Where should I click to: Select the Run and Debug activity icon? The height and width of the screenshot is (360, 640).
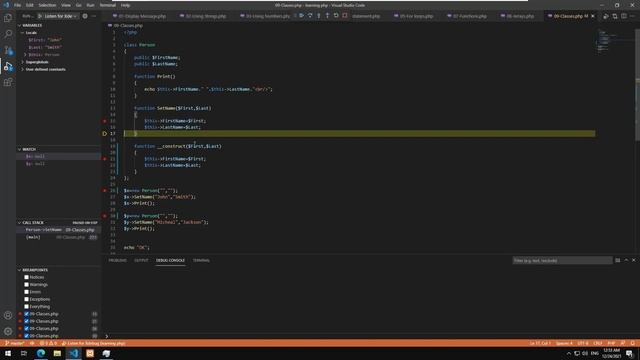click(8, 66)
